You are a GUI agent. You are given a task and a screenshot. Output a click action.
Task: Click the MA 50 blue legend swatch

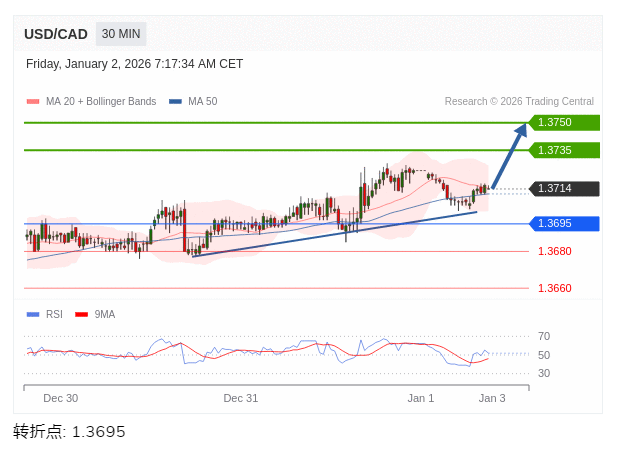pyautogui.click(x=175, y=102)
